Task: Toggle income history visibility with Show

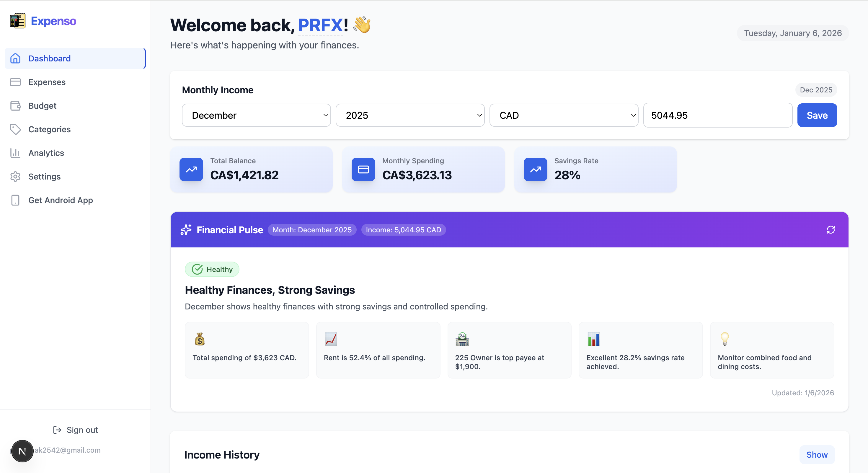Action: 816,454
